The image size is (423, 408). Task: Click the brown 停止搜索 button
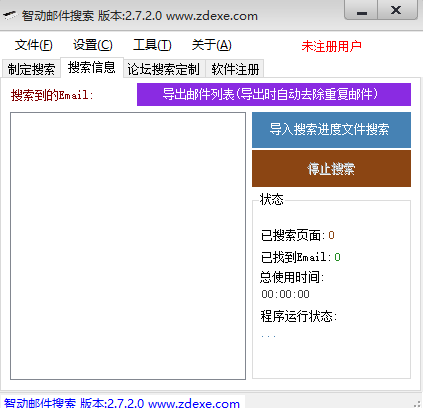(x=331, y=168)
